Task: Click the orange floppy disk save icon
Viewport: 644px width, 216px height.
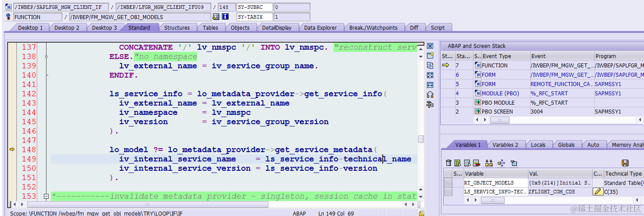Action: coord(625,163)
